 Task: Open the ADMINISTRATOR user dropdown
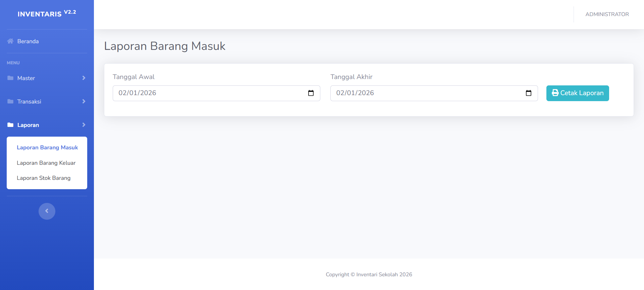tap(607, 14)
